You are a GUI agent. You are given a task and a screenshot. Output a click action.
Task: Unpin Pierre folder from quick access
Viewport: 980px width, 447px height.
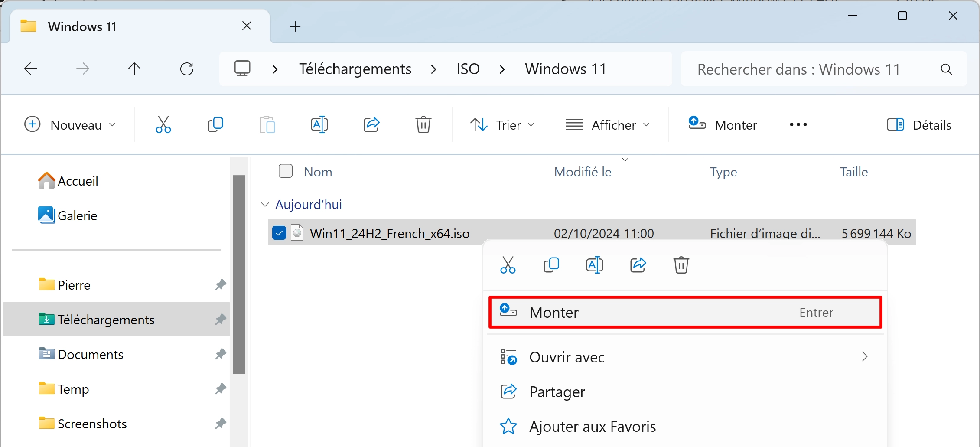221,285
